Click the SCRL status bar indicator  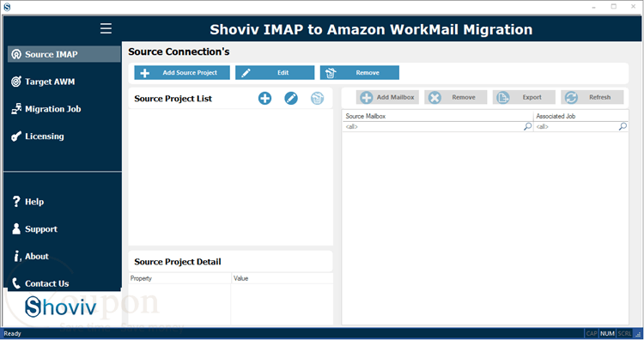point(624,333)
